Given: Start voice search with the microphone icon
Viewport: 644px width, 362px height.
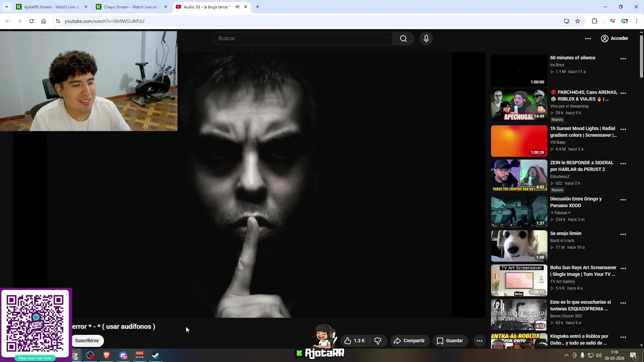Looking at the screenshot, I should (x=426, y=39).
